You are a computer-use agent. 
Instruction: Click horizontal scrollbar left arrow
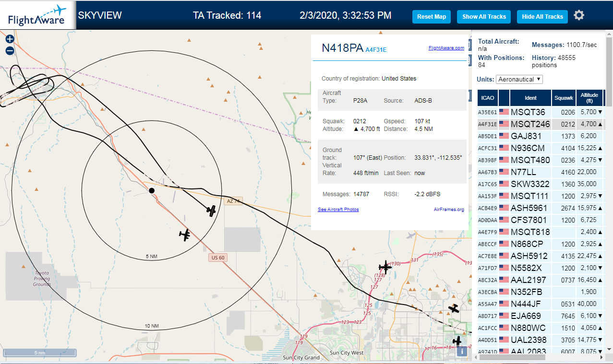tap(476, 358)
